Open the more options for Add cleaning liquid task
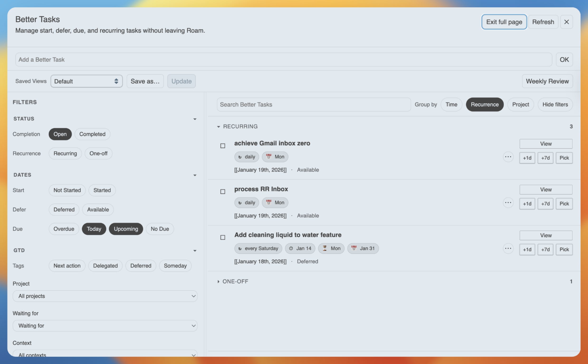The width and height of the screenshot is (588, 364). click(x=508, y=248)
